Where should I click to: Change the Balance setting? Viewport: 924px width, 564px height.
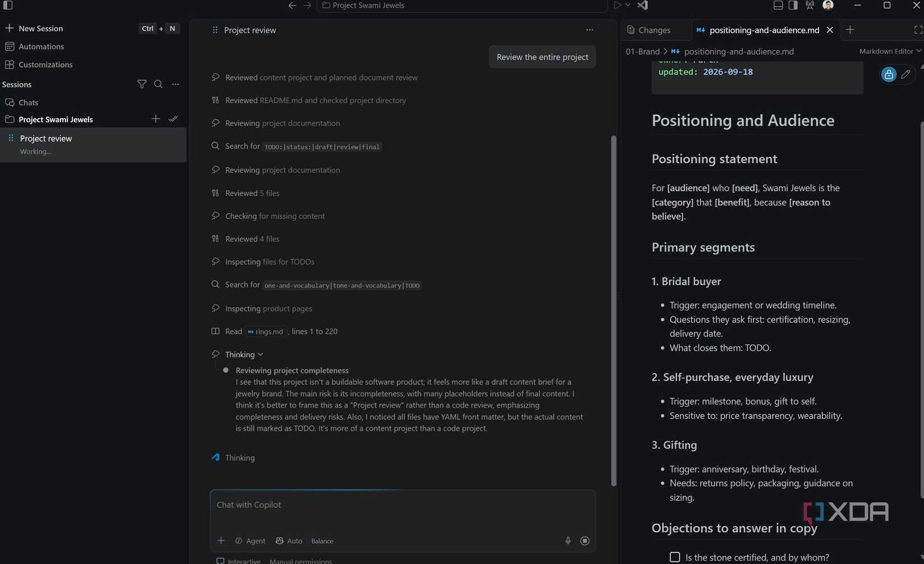(322, 541)
